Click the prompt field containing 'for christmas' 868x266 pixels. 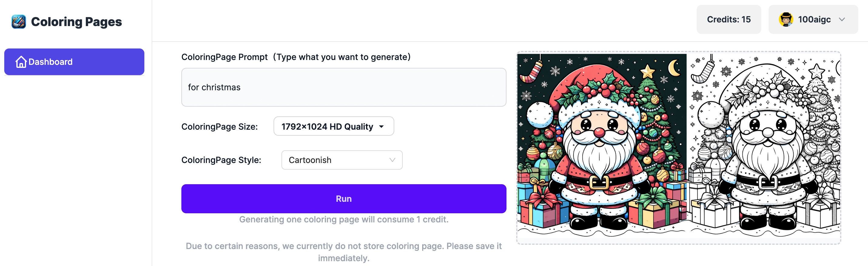[x=344, y=87]
